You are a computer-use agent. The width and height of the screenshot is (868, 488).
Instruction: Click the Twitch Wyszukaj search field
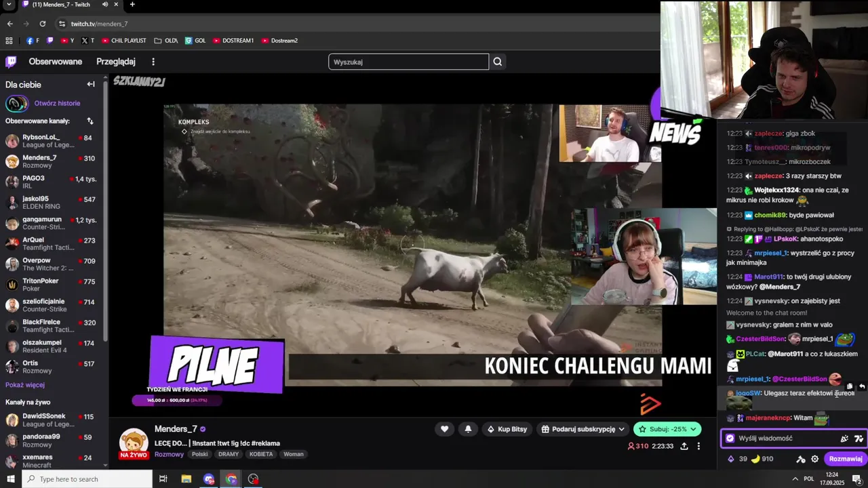408,62
